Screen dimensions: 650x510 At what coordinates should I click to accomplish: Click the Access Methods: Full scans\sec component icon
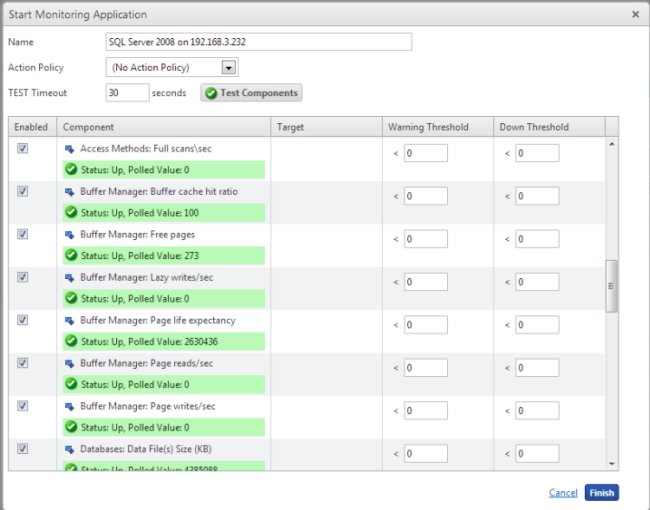click(x=69, y=149)
